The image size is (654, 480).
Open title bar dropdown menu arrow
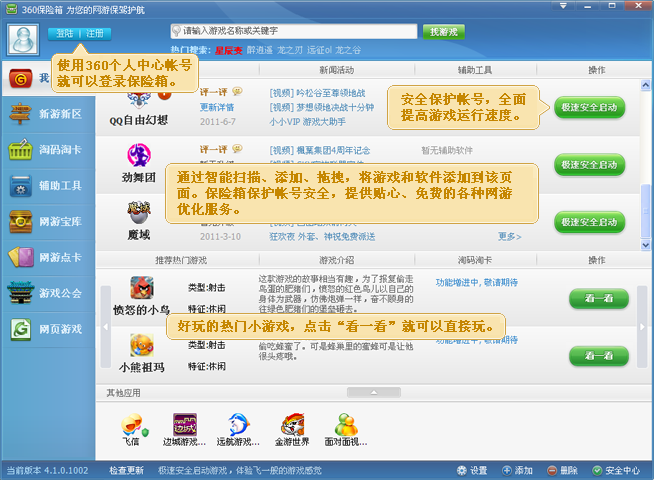tap(563, 6)
